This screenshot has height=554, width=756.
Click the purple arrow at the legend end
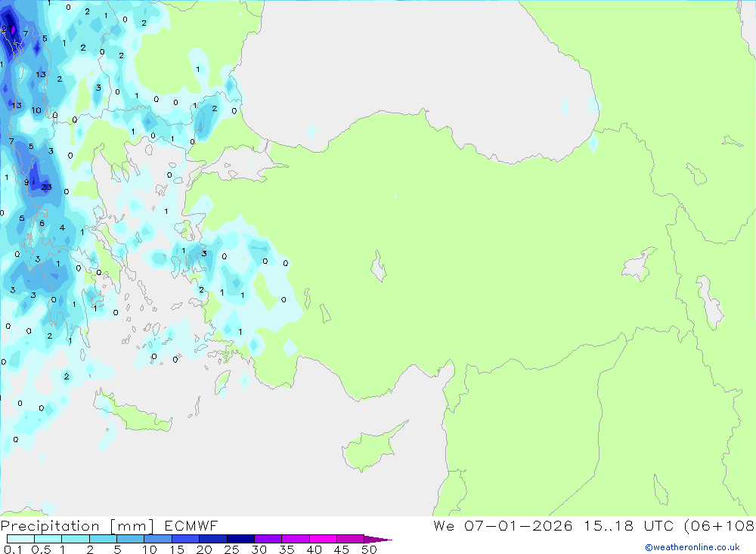point(378,540)
